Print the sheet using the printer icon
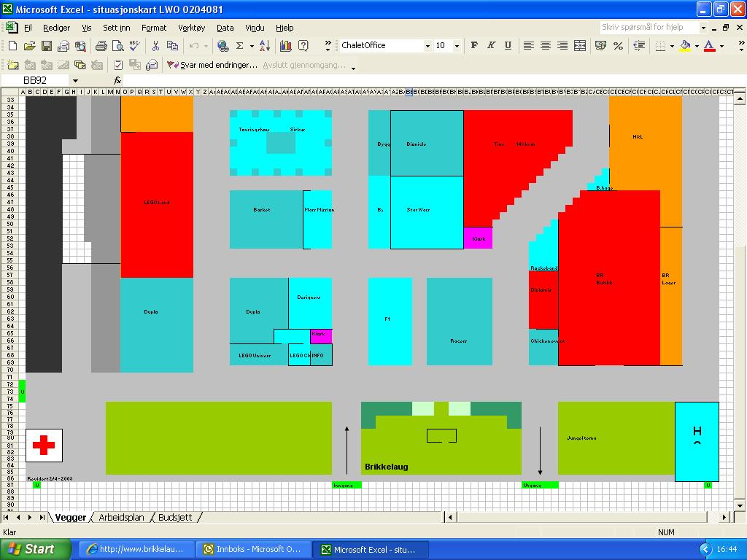 pos(101,46)
